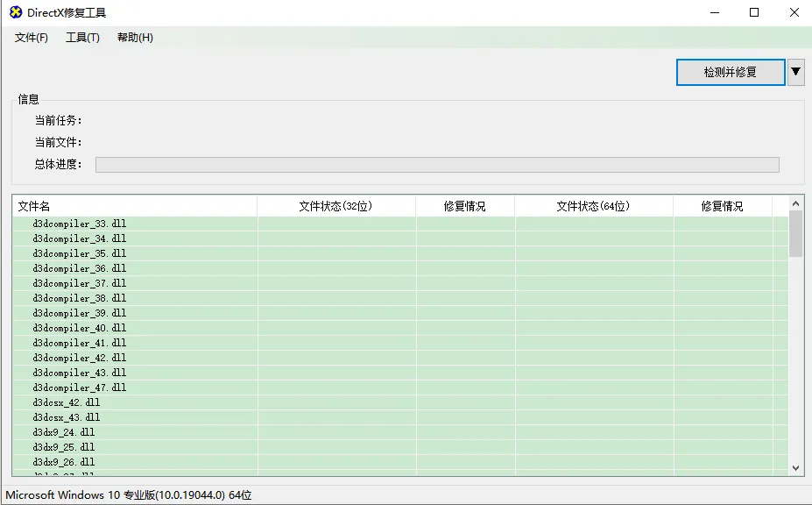Maximize the DirectX修复工具 window

(754, 12)
